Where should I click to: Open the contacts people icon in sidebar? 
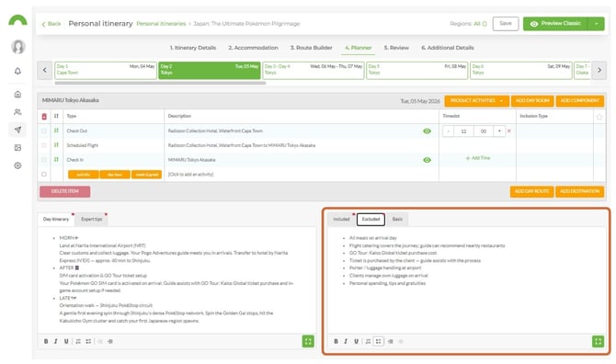pyautogui.click(x=17, y=112)
